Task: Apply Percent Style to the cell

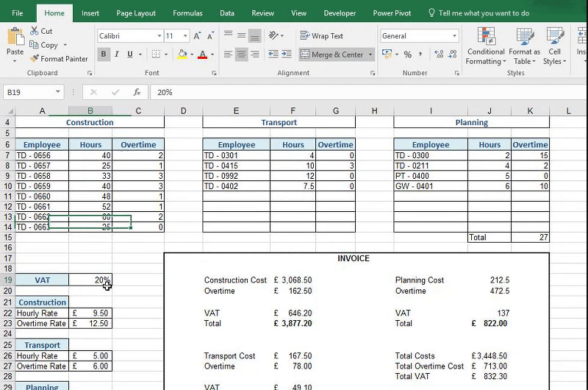Action: [407, 54]
